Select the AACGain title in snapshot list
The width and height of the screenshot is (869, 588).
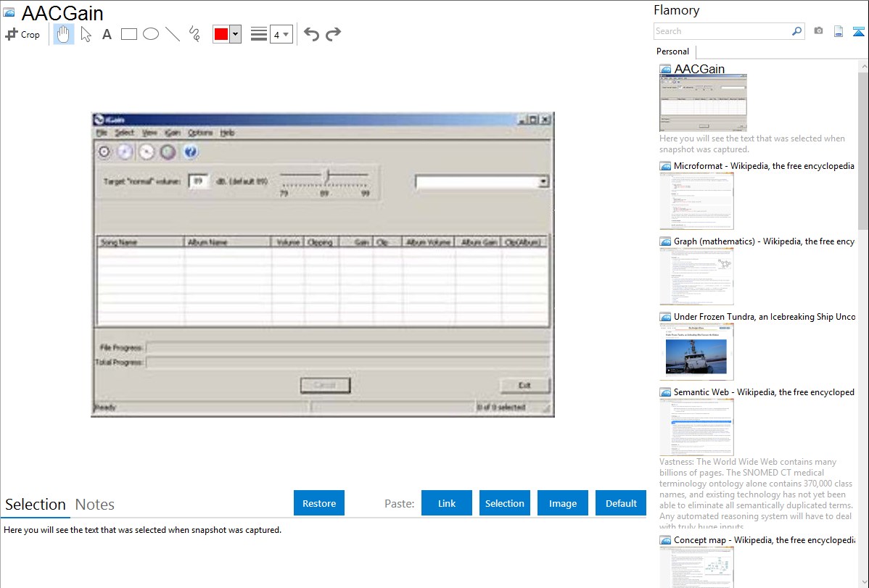point(699,69)
